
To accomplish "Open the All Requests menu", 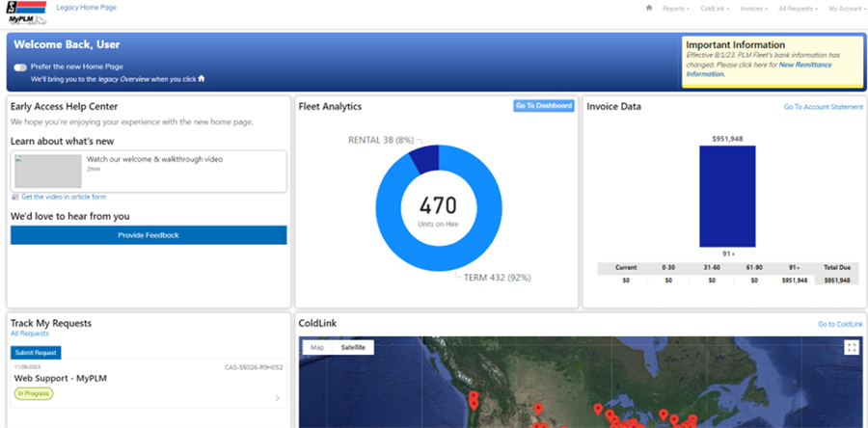I will coord(798,9).
